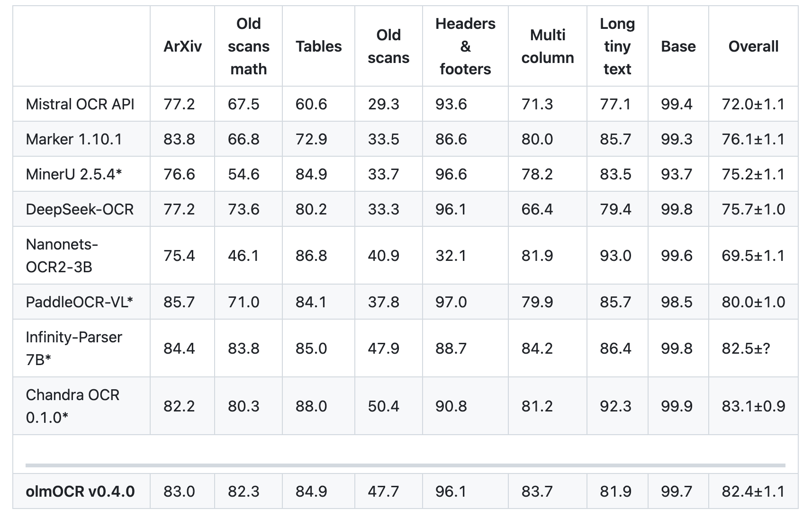Select the Mistral OCR API row label
This screenshot has height=518, width=812.
[80, 104]
